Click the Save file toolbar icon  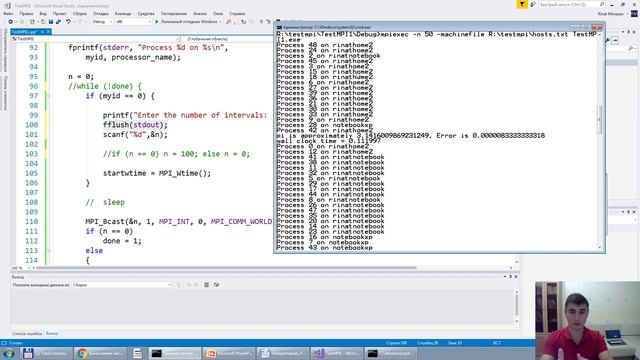point(51,22)
